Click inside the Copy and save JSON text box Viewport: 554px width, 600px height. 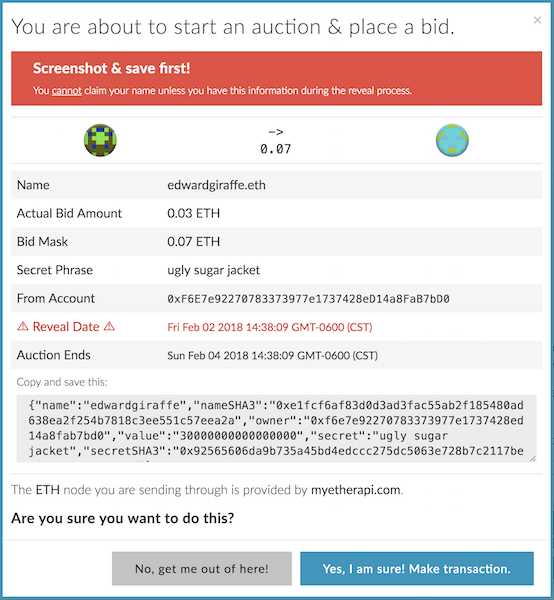(276, 428)
